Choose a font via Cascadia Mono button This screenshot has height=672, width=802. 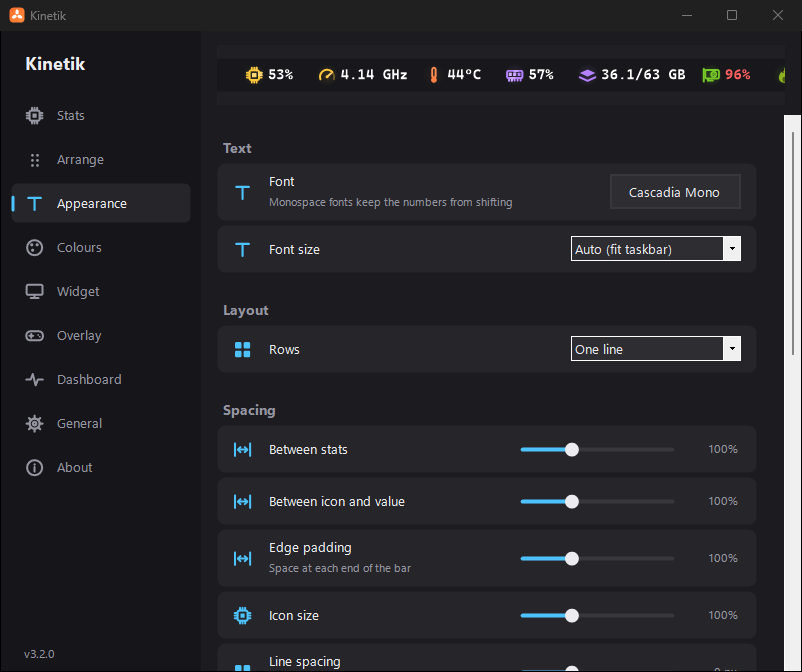(675, 192)
